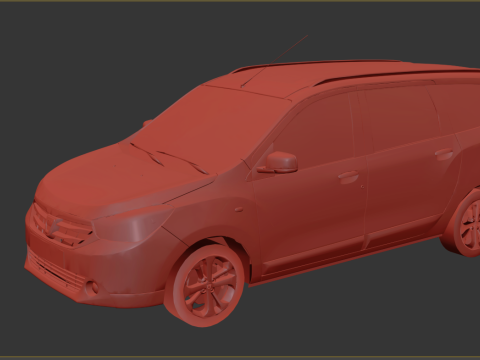Click the side mirror on the car model
This screenshot has height=360, width=480.
point(278,162)
